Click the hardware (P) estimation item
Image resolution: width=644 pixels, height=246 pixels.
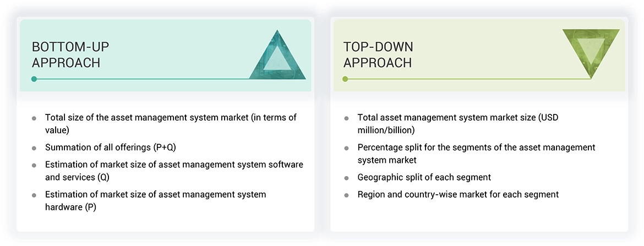pyautogui.click(x=156, y=200)
